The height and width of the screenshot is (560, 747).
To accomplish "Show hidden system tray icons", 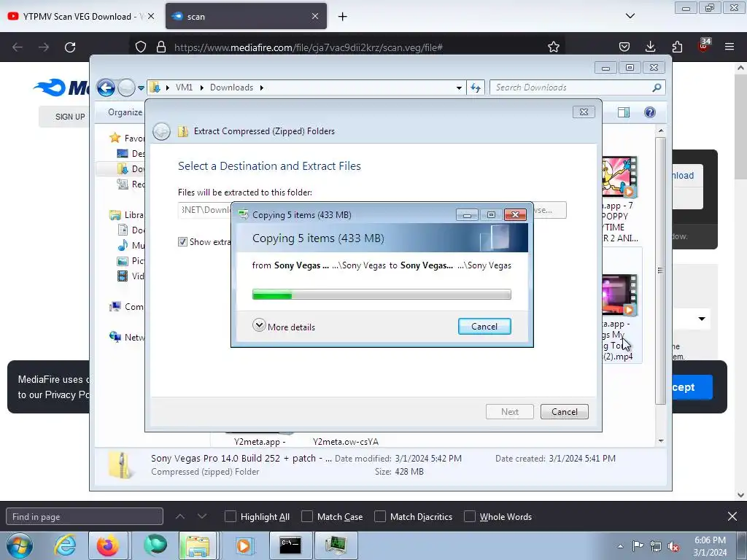I will [620, 546].
